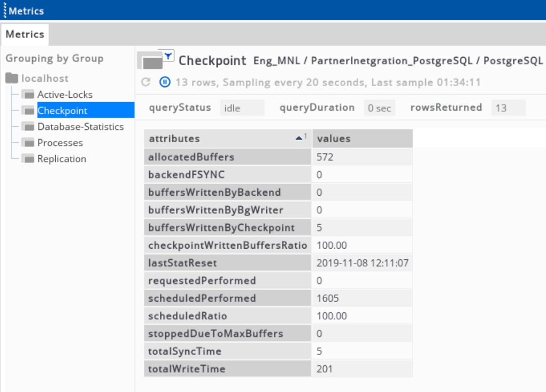Click the rowsReturned value field
546x392 pixels.
pyautogui.click(x=508, y=108)
